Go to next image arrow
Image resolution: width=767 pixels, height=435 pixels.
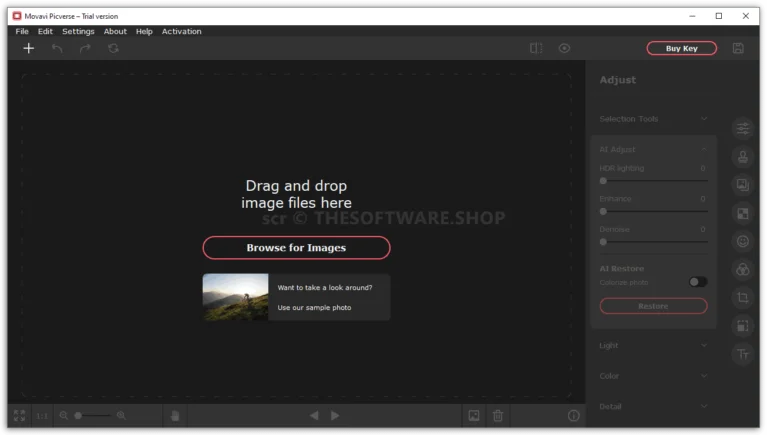(x=335, y=415)
